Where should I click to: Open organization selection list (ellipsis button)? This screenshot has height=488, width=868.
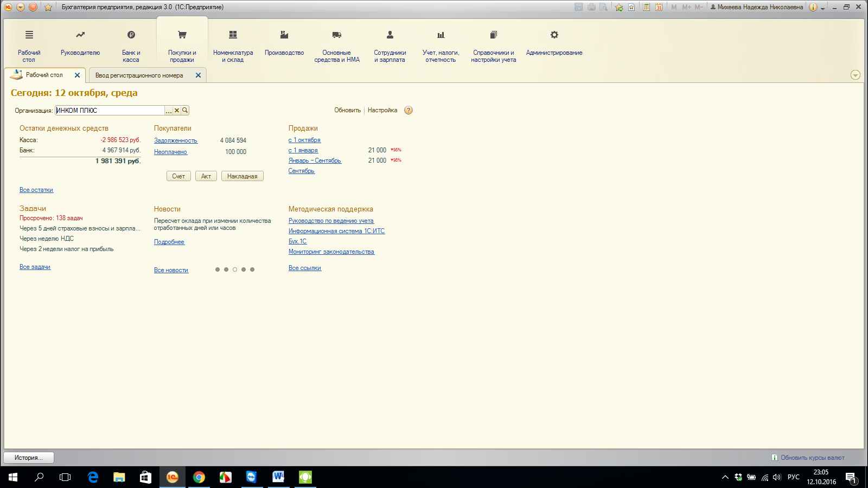169,110
